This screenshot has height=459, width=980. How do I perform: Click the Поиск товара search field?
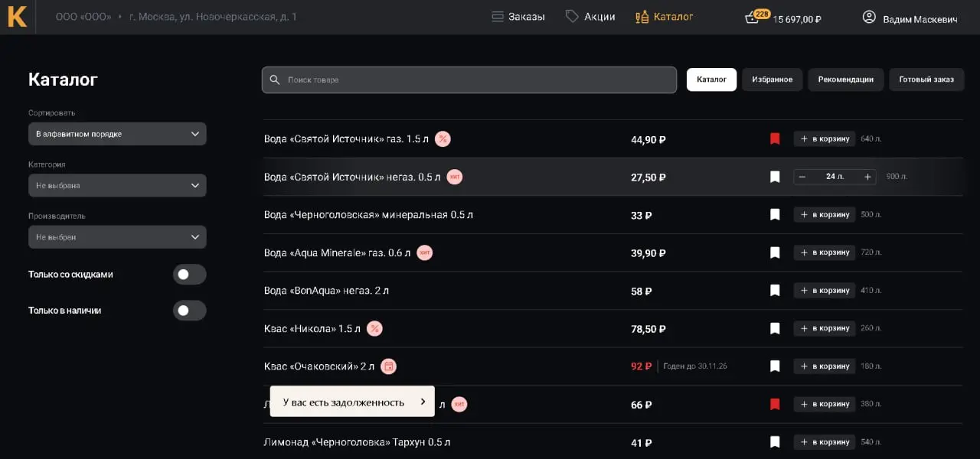point(469,80)
